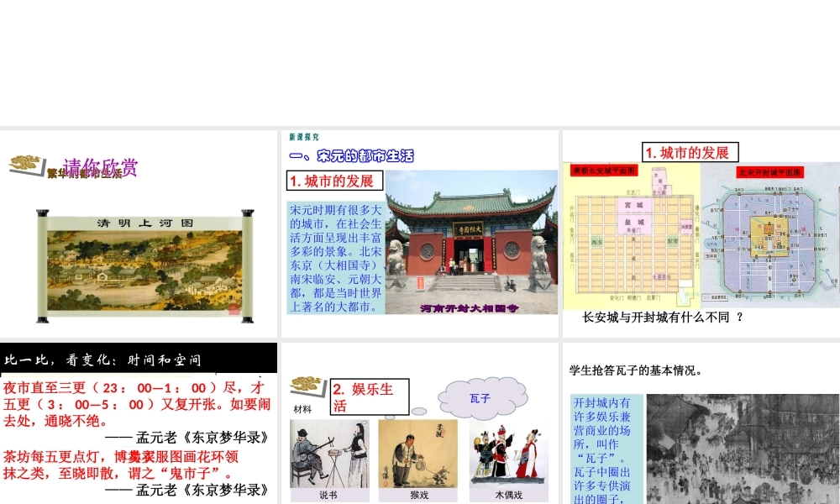Image resolution: width=840 pixels, height=504 pixels.
Task: Click the 请你欣赏 purple title text
Action: click(100, 166)
